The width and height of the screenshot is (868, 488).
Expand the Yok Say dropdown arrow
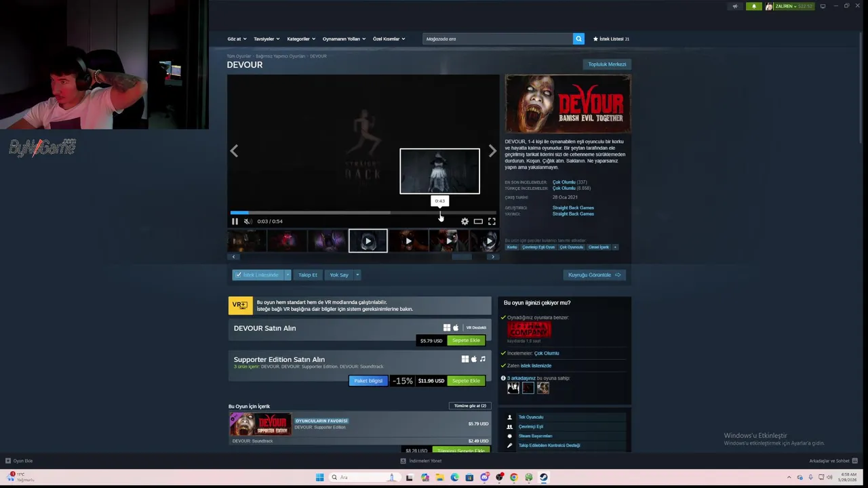coord(357,274)
